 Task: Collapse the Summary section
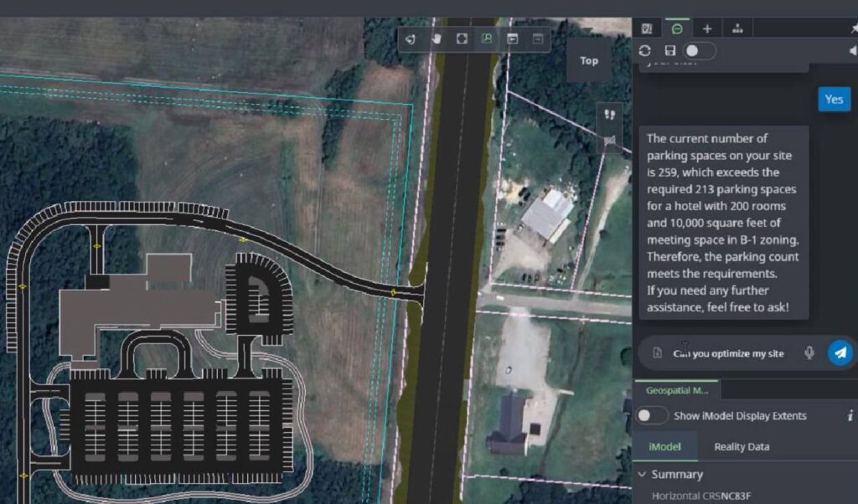pos(643,474)
